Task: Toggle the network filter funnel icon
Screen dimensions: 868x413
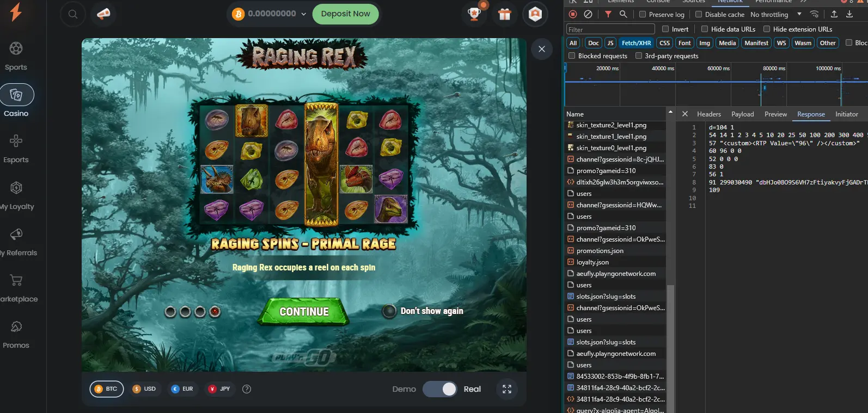Action: point(608,14)
